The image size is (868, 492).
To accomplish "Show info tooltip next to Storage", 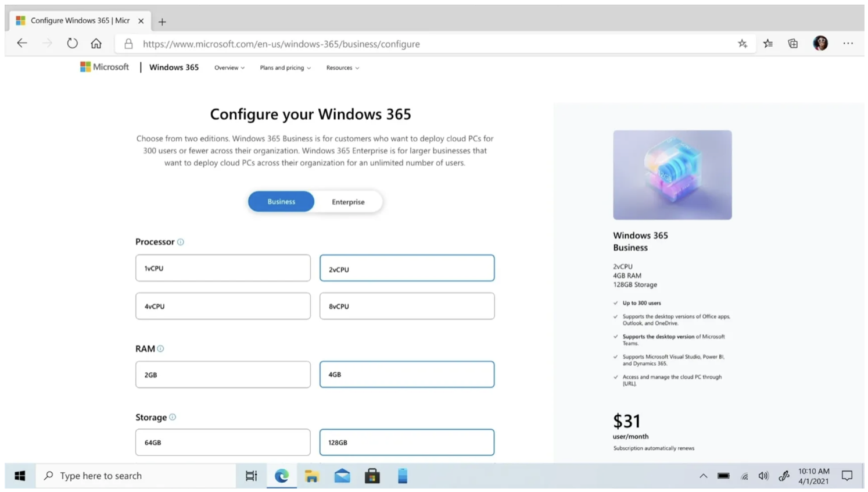I will (173, 417).
